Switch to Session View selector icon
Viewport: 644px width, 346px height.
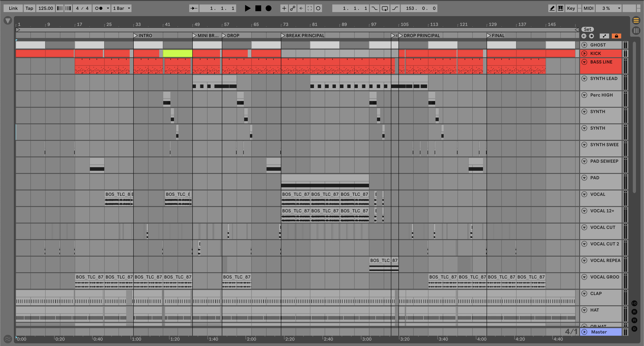tap(636, 31)
